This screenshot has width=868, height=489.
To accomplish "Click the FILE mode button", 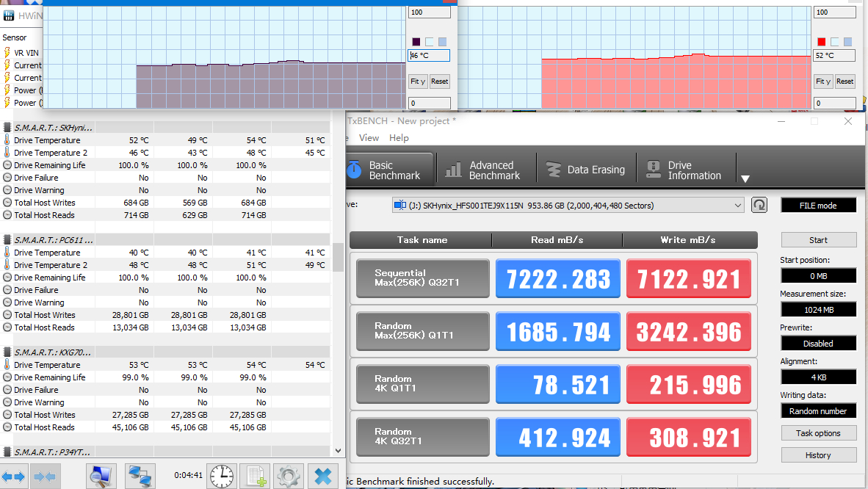I will click(818, 206).
